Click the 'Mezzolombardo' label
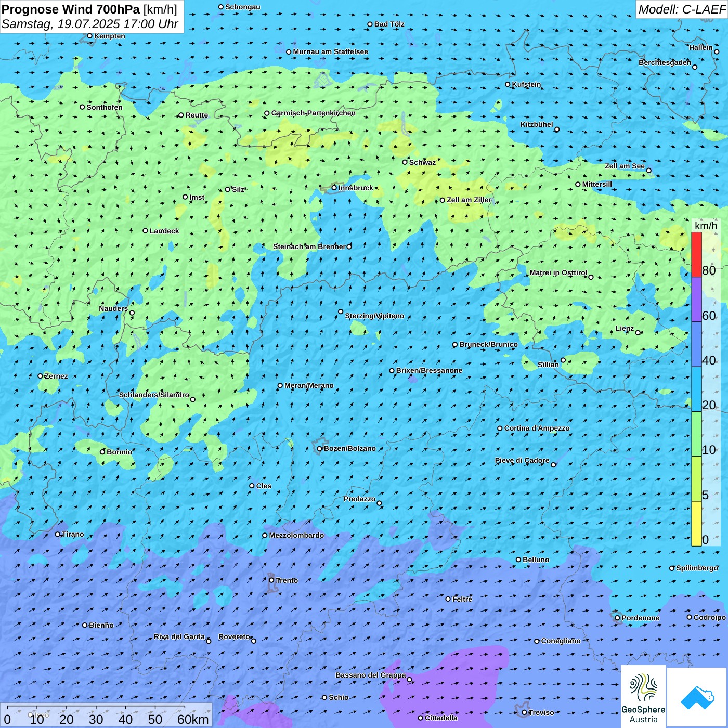This screenshot has height=728, width=728. pyautogui.click(x=296, y=535)
